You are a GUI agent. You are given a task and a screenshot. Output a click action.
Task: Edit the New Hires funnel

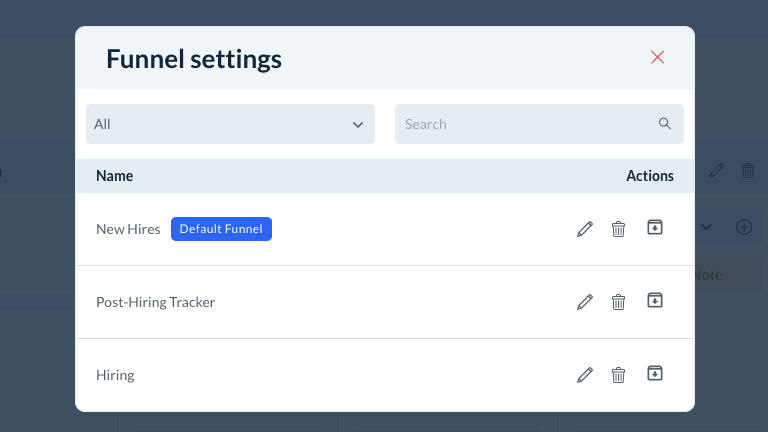click(x=585, y=229)
